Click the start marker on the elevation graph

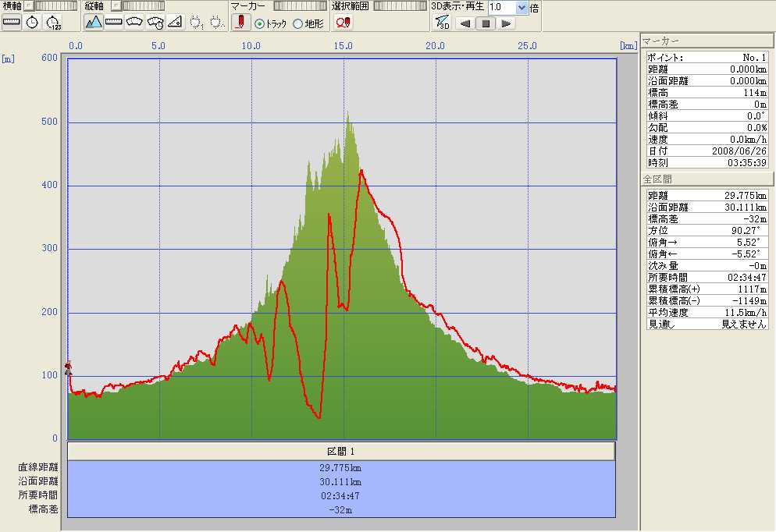point(68,367)
